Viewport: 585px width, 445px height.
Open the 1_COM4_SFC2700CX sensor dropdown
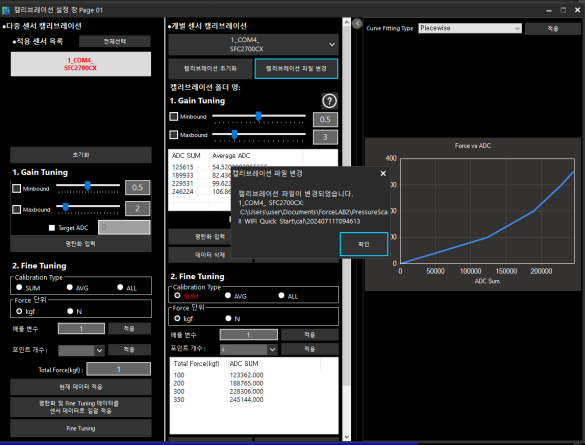tap(253, 44)
